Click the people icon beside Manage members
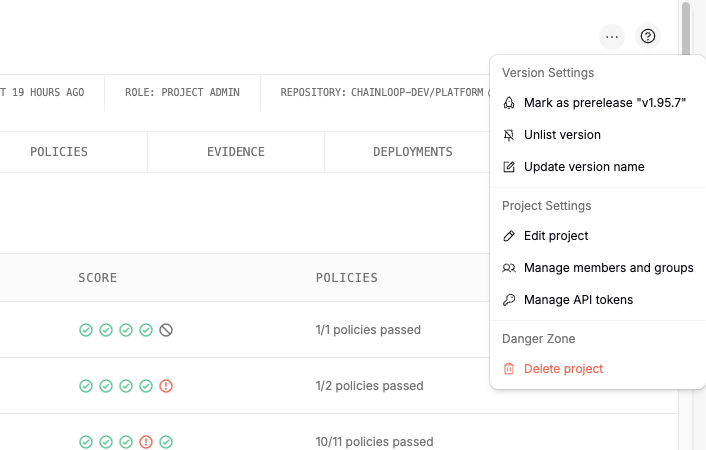Image resolution: width=706 pixels, height=450 pixels. click(x=509, y=268)
